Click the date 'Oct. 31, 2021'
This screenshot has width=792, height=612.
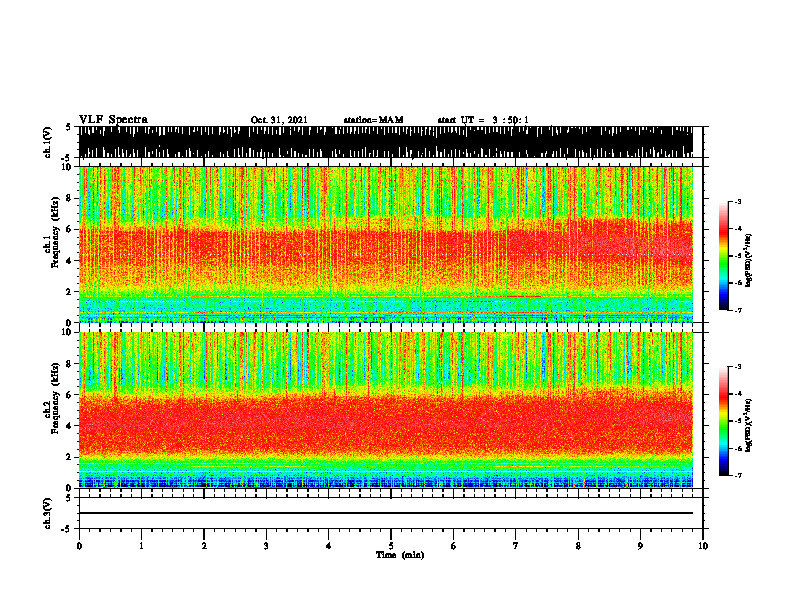pos(279,120)
